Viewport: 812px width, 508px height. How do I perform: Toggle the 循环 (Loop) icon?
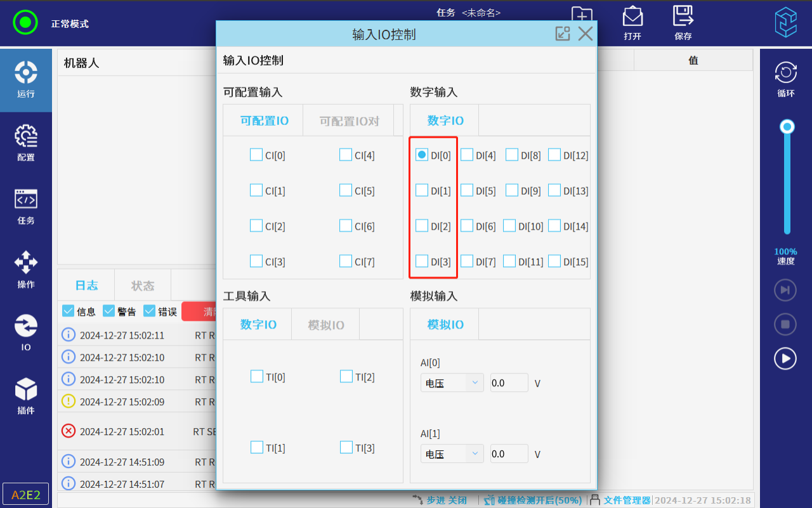coord(785,80)
